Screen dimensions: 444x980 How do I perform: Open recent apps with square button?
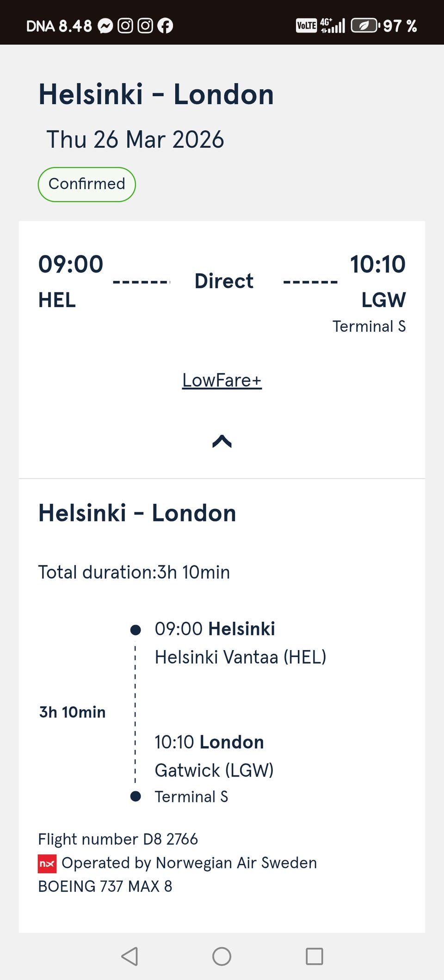point(314,956)
